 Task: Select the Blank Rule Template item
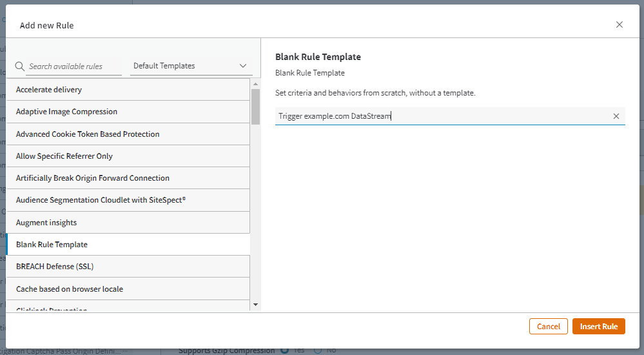click(x=128, y=245)
